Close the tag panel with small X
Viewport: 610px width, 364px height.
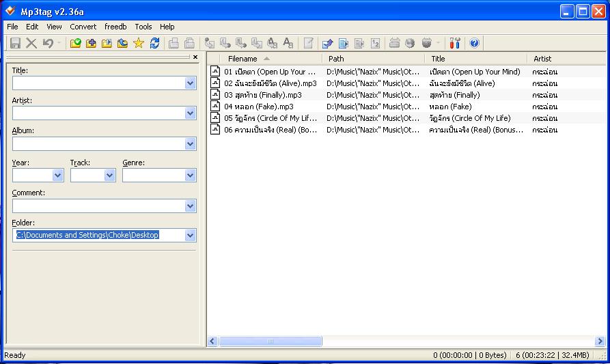point(195,57)
